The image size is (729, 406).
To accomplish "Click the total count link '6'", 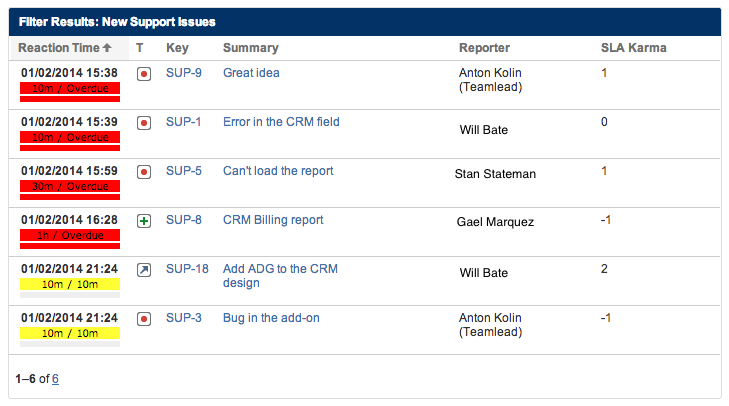I will [55, 379].
